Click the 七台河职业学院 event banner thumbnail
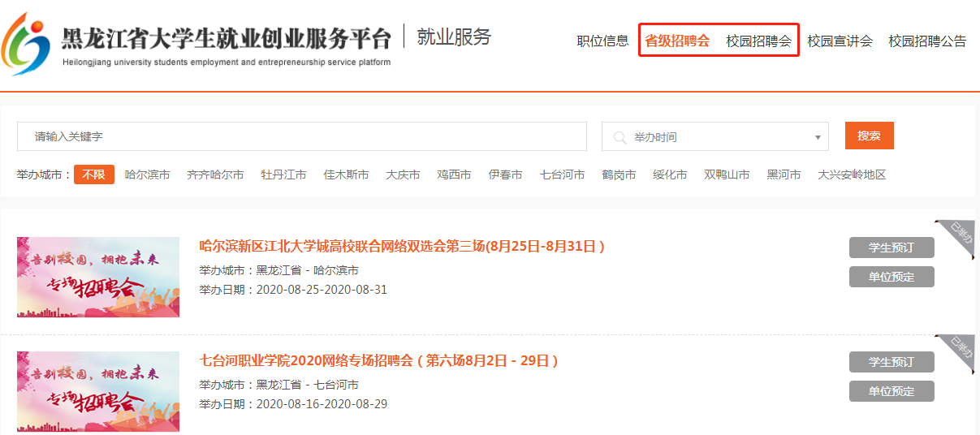980x435 pixels. coord(98,391)
